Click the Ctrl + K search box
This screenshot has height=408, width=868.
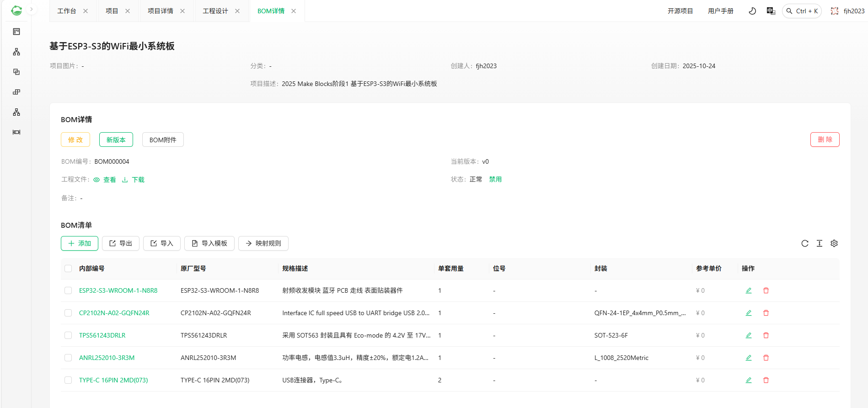click(802, 11)
